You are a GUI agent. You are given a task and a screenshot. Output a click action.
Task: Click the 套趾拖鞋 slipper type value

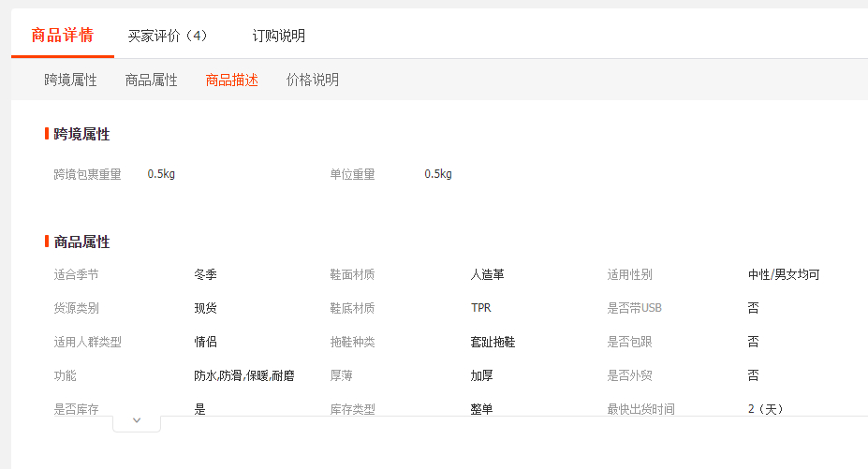point(493,342)
